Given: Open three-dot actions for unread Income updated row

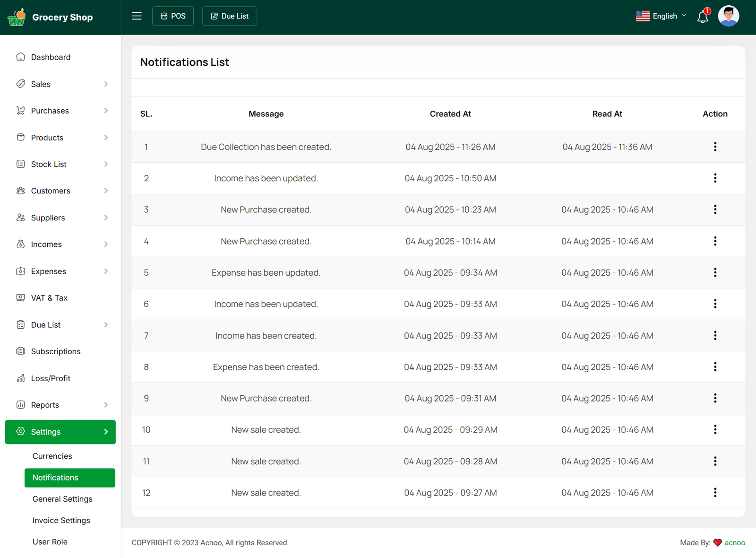Looking at the screenshot, I should pyautogui.click(x=715, y=178).
